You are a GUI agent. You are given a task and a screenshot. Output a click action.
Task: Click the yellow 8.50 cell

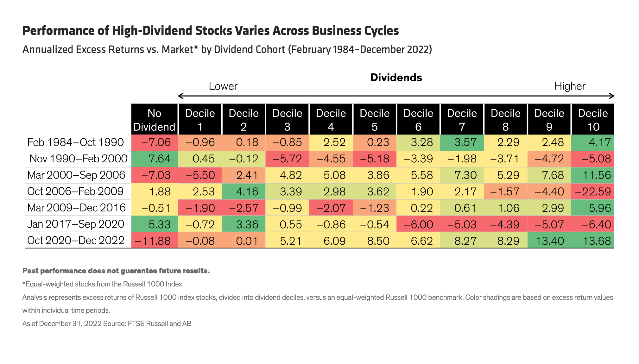[375, 241]
